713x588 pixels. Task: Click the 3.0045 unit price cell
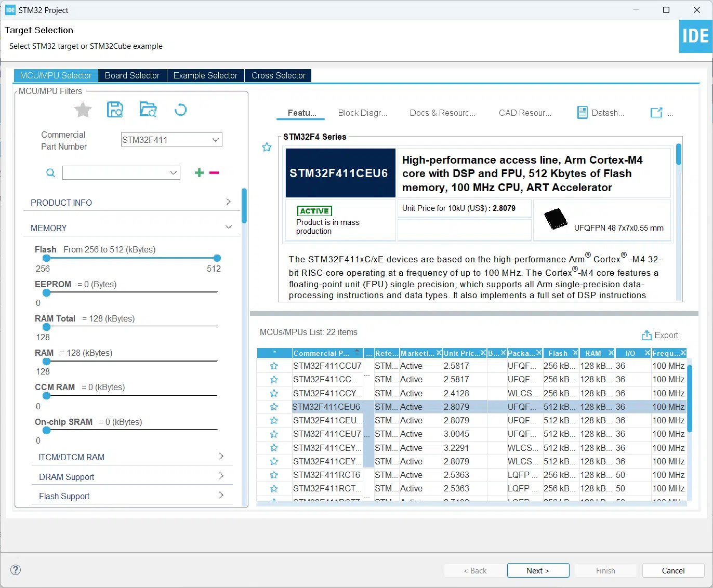coord(465,434)
